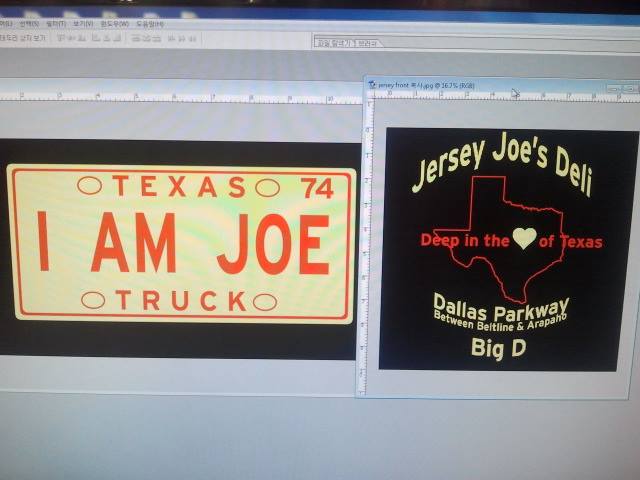
Task: Click the 'of Texas' red text
Action: click(571, 241)
